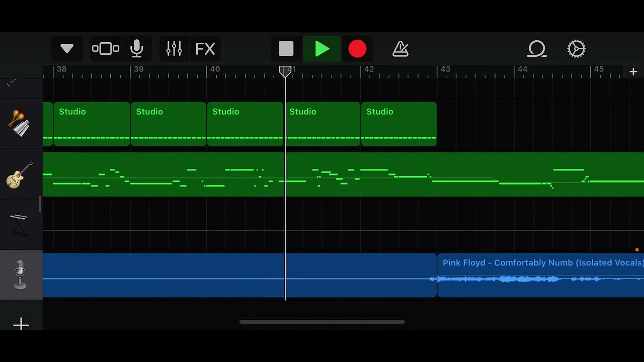The width and height of the screenshot is (644, 362).
Task: Open the My Songs dropdown triangle
Action: (x=67, y=49)
